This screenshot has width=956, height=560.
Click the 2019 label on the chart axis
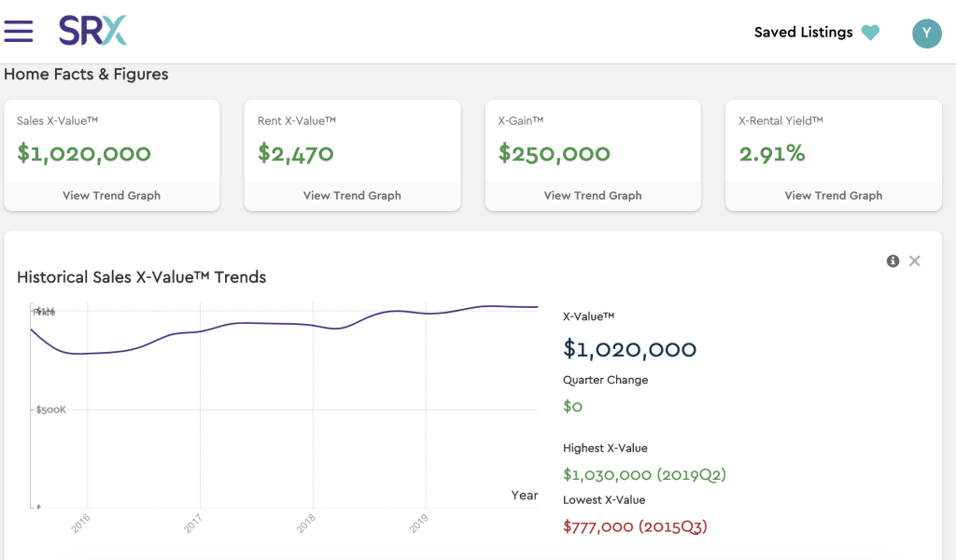point(420,525)
